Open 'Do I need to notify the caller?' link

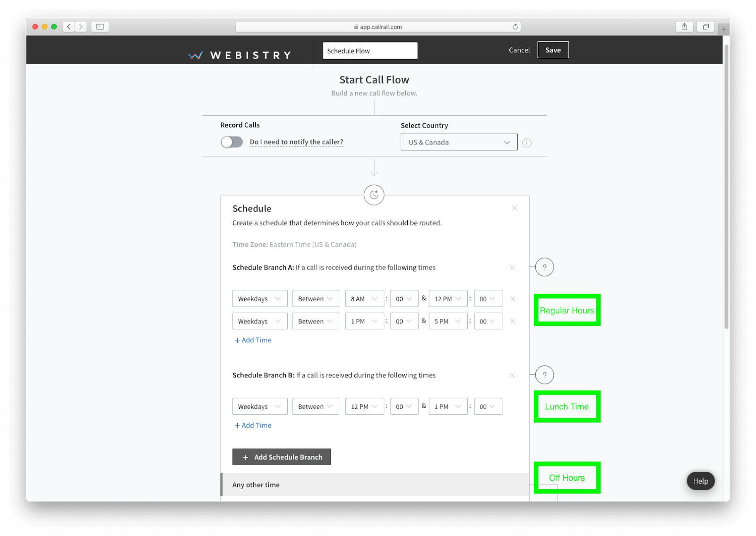[296, 142]
